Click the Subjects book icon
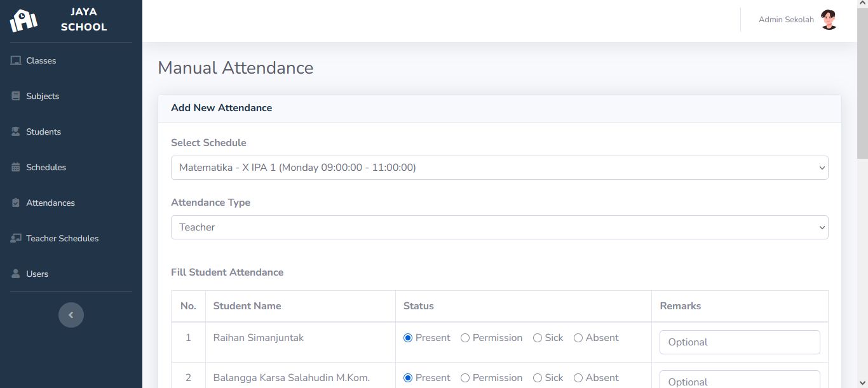This screenshot has width=868, height=388. coord(16,97)
